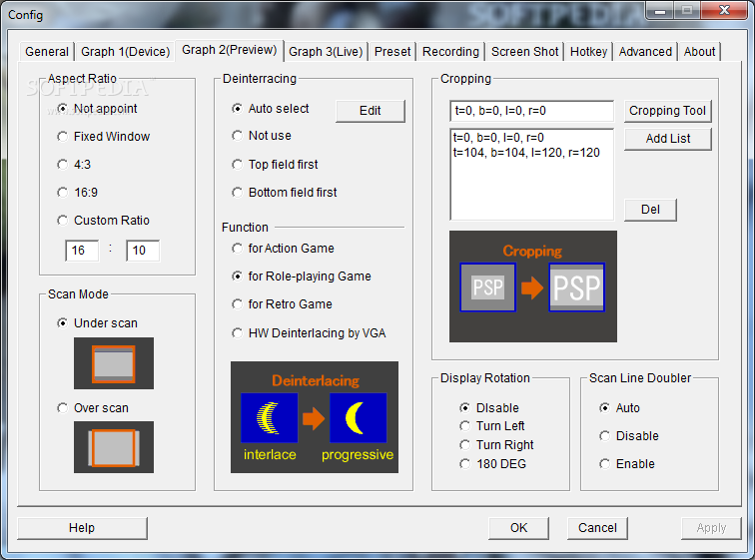The image size is (755, 560).
Task: Minimize the Config window
Action: (661, 10)
